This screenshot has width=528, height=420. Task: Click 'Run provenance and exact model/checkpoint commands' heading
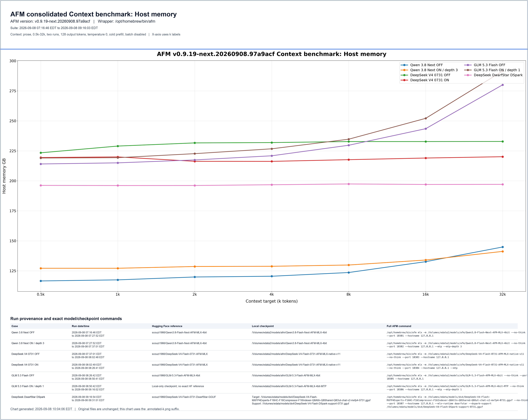(66, 319)
